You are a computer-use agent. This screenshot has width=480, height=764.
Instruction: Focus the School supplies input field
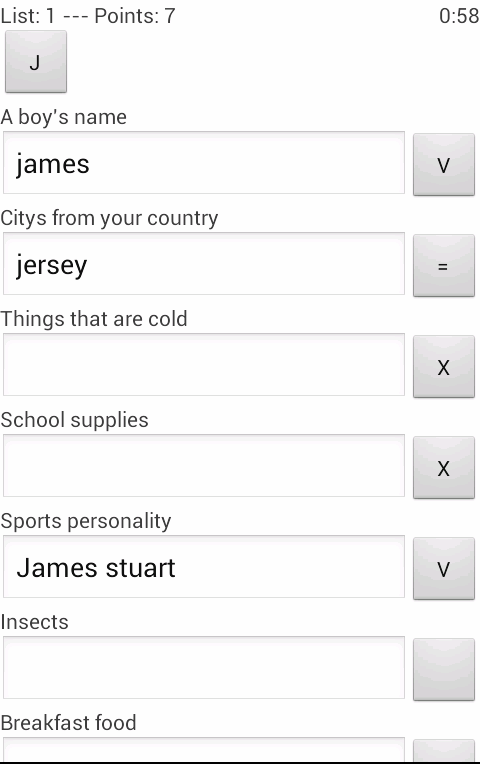[204, 465]
